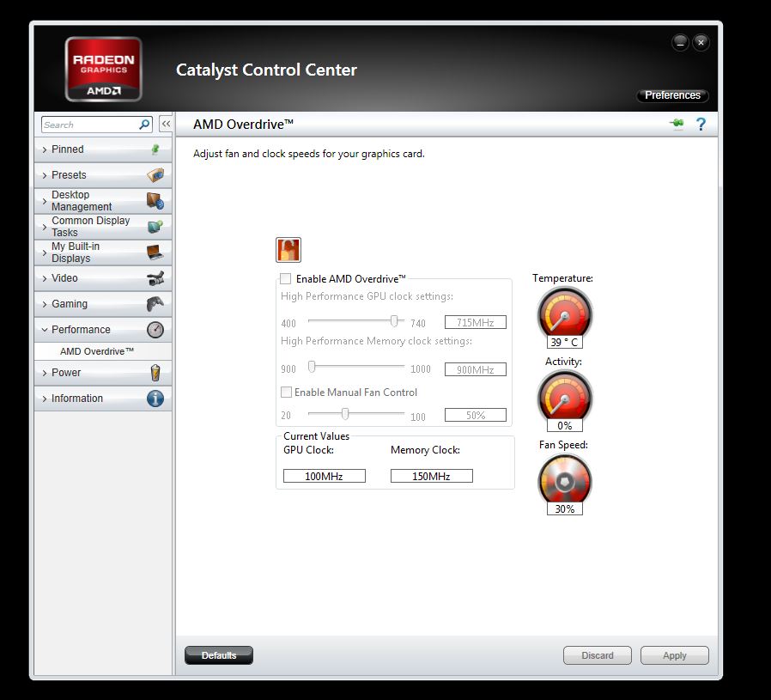
Task: Check Enable Manual Fan Control
Action: pos(286,392)
